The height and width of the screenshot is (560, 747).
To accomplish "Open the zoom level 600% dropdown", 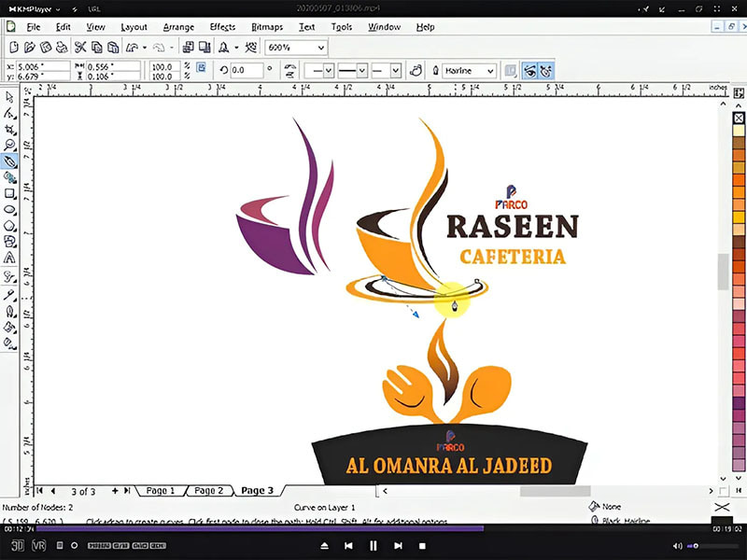I will point(321,48).
